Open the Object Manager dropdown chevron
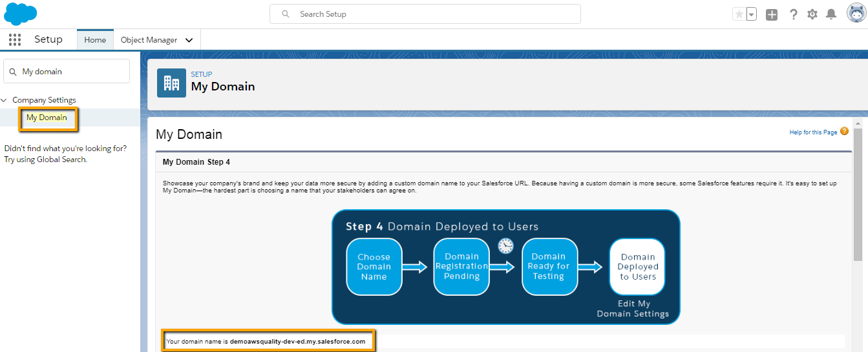Image resolution: width=868 pixels, height=352 pixels. [x=189, y=40]
